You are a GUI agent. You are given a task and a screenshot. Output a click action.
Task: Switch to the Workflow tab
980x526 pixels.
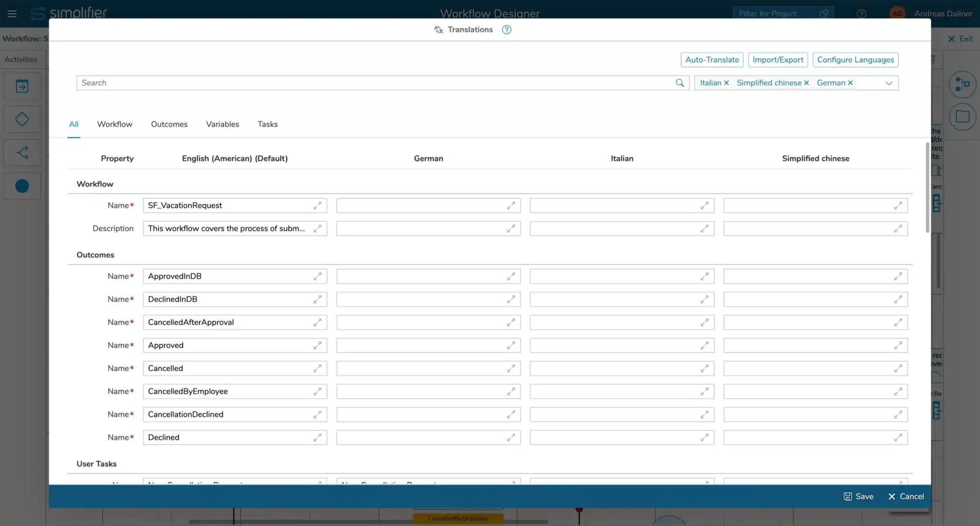tap(115, 124)
